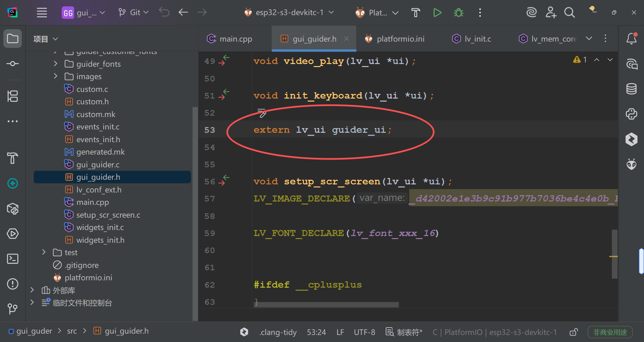Expand the 外部库 node
Screen dimensions: 644x342
32,290
